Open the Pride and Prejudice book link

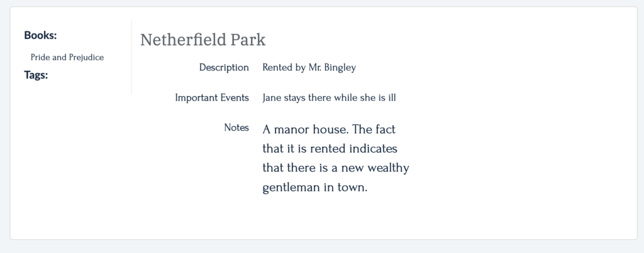(67, 57)
